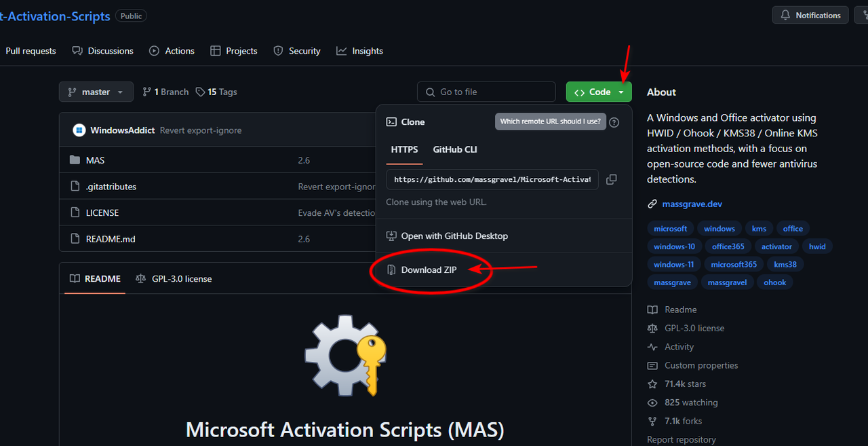
Task: Click the MAS folder icon
Action: point(75,160)
